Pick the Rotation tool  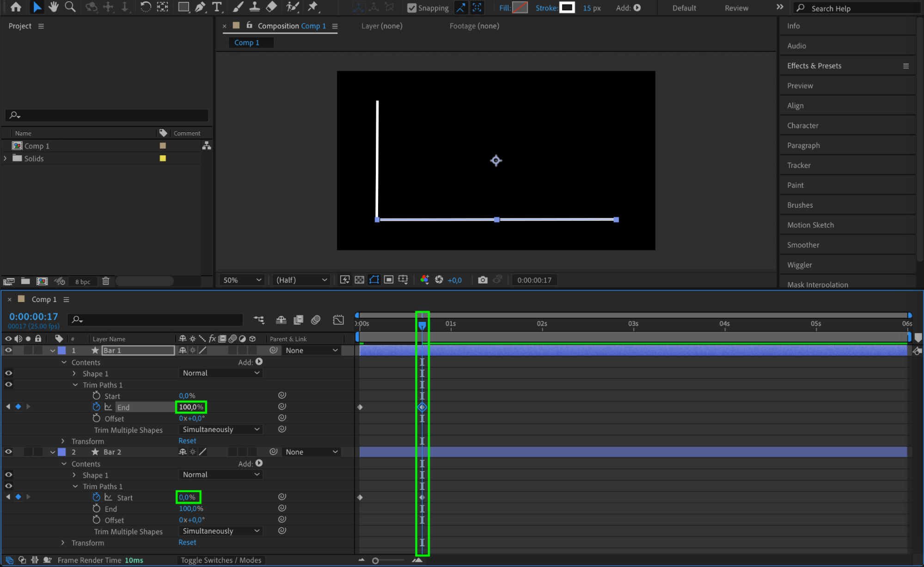[x=145, y=7]
